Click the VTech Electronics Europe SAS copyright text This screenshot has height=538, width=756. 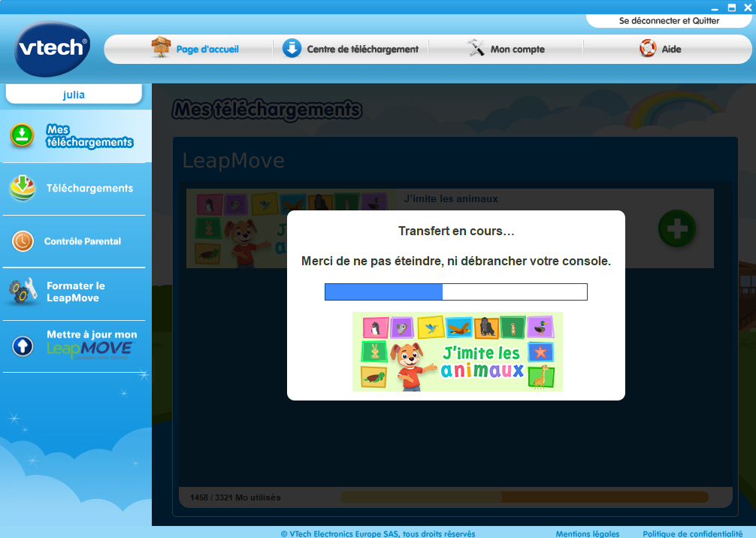378,533
